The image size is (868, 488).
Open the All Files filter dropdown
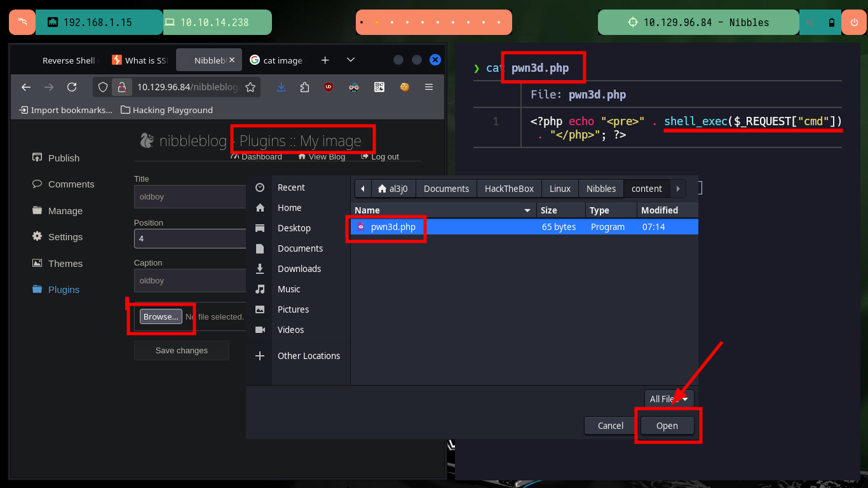[x=669, y=399]
